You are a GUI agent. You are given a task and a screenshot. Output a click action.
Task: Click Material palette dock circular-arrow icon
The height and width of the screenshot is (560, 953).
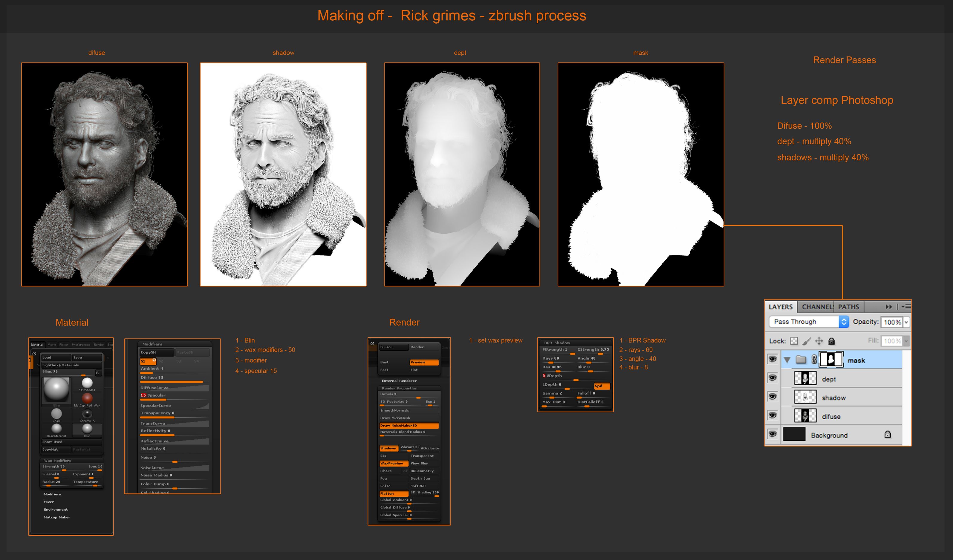pos(34,354)
